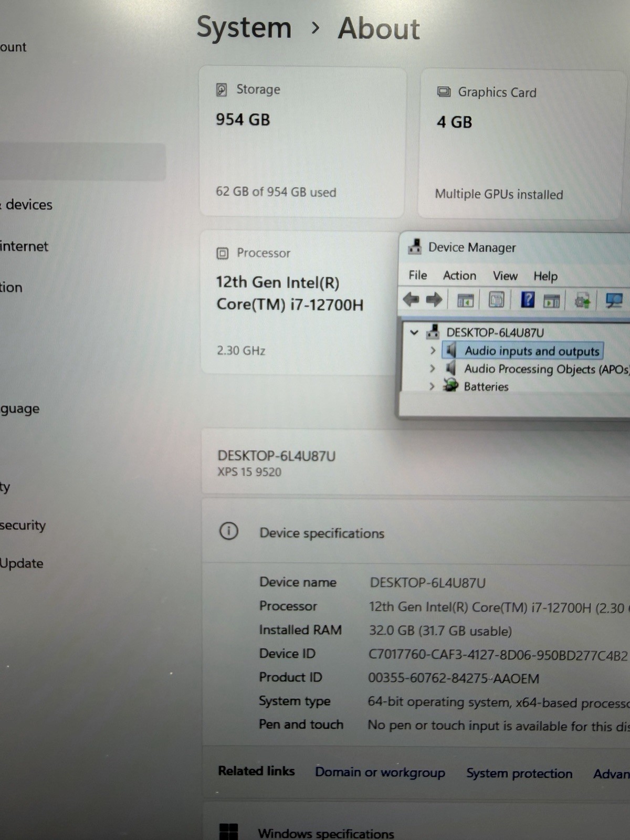Screen dimensions: 630x840
Task: Click the info icon beside Device specifications
Action: point(228,531)
